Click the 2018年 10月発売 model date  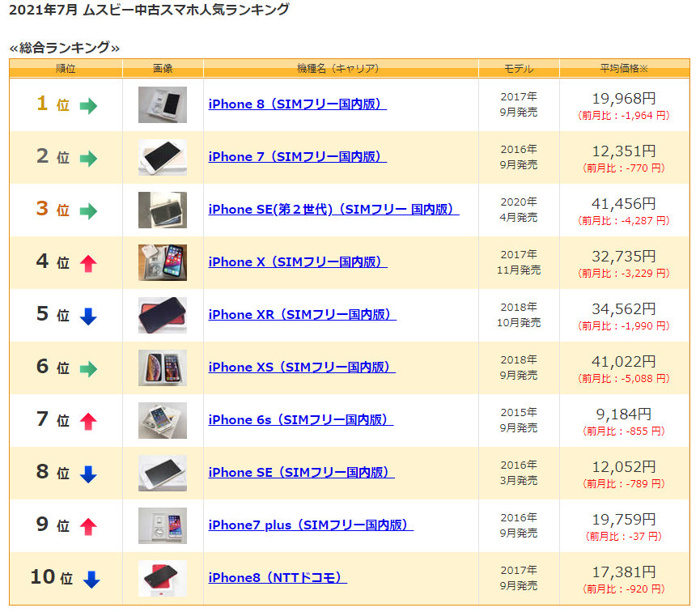[519, 315]
